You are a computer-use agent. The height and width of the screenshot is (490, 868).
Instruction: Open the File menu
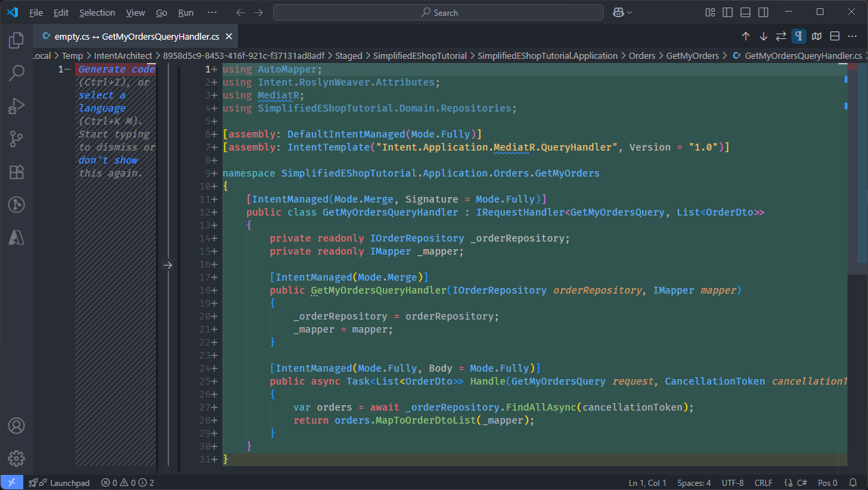[36, 12]
